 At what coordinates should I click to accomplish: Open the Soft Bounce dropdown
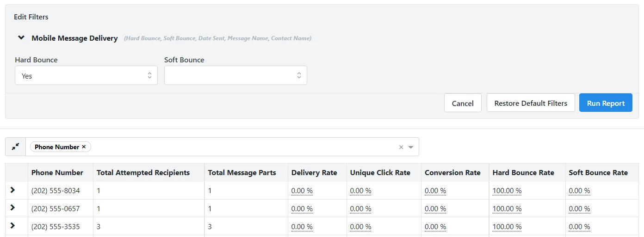click(235, 75)
